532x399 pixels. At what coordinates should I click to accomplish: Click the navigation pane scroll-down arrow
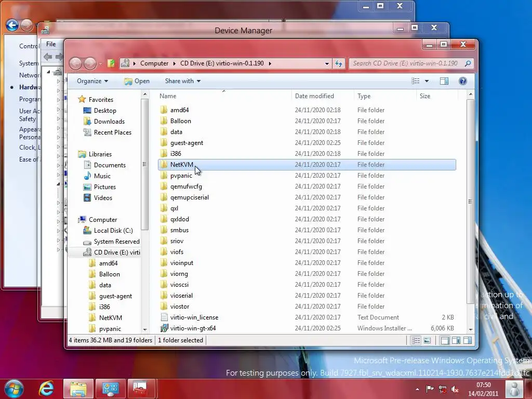coord(145,329)
